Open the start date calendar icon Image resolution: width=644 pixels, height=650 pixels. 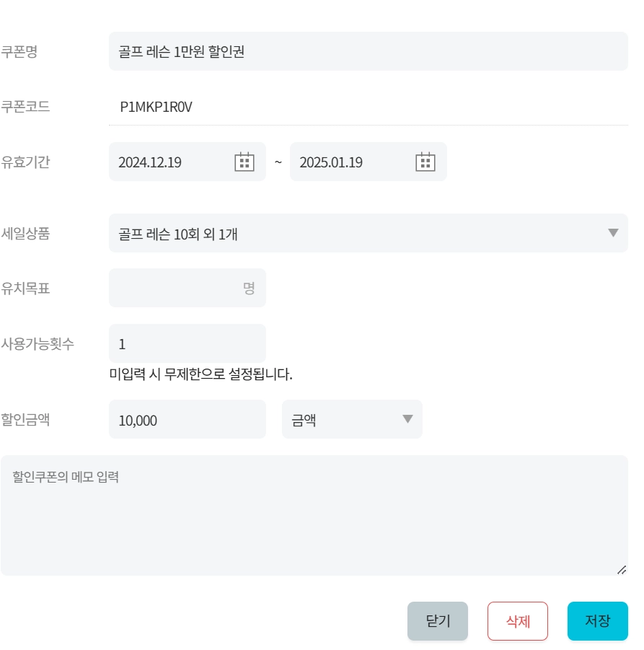(245, 162)
